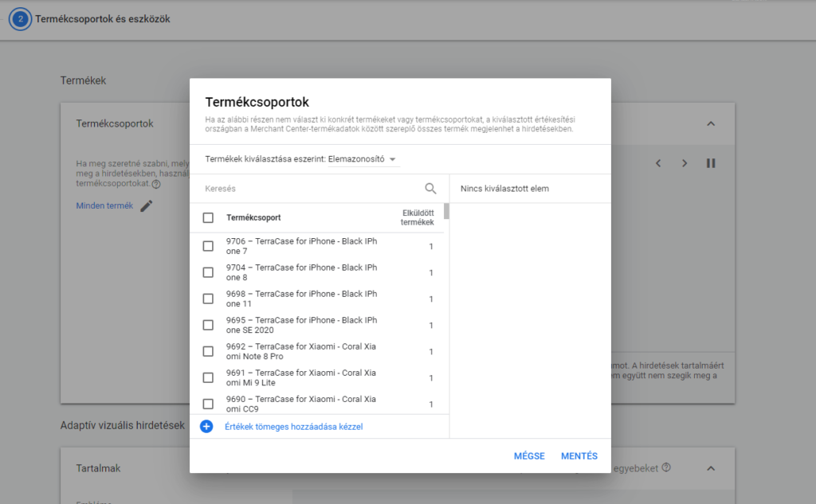Collapse the Termékcsoportok panel chevron

[711, 123]
